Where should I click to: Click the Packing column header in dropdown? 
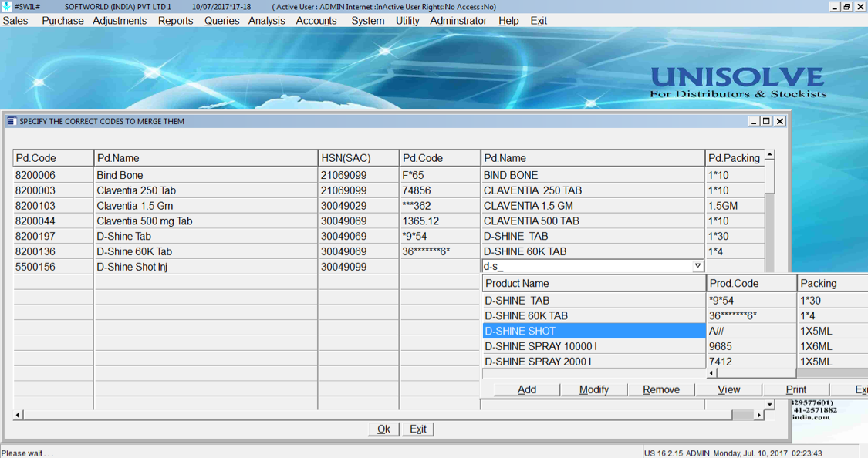(x=833, y=283)
